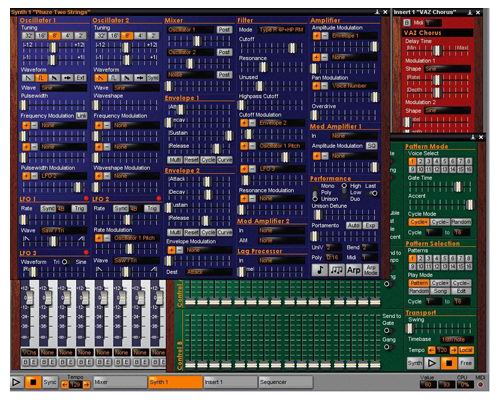
Task: Open Oscillator 2 Wave selector
Action: pyautogui.click(x=136, y=88)
